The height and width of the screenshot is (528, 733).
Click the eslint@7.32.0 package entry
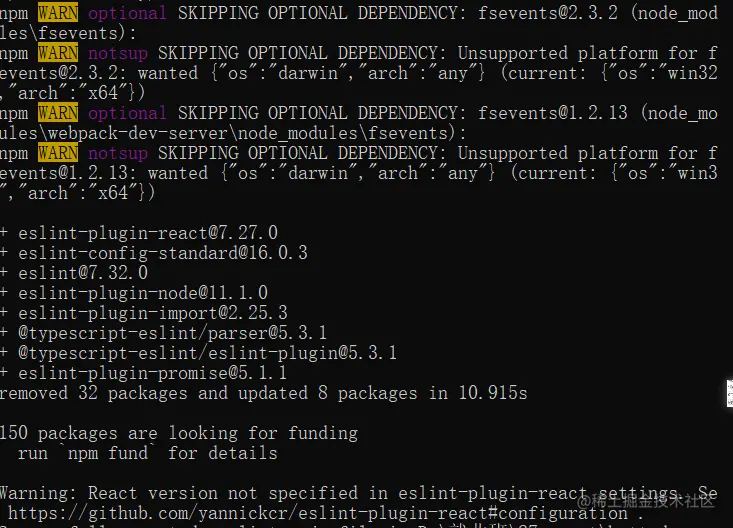coord(83,273)
